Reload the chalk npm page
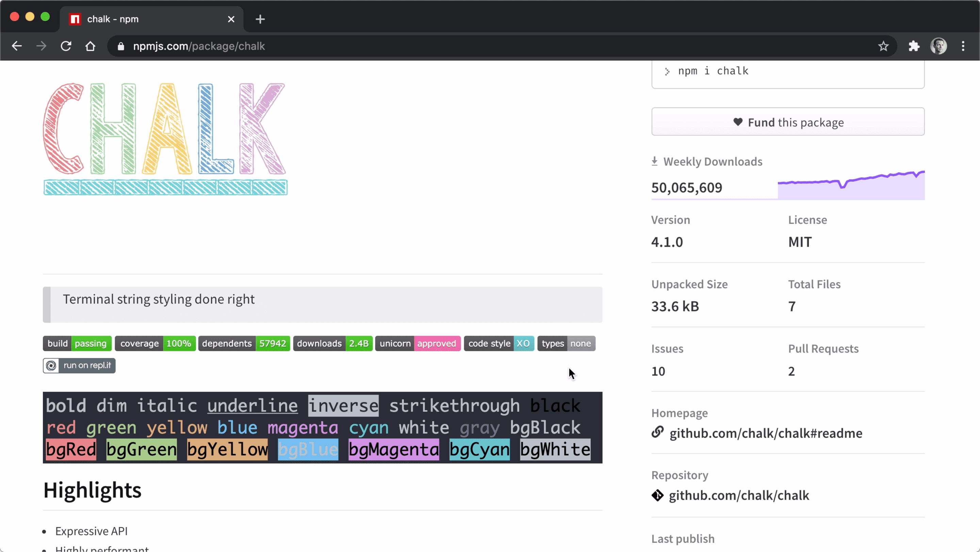 point(66,46)
